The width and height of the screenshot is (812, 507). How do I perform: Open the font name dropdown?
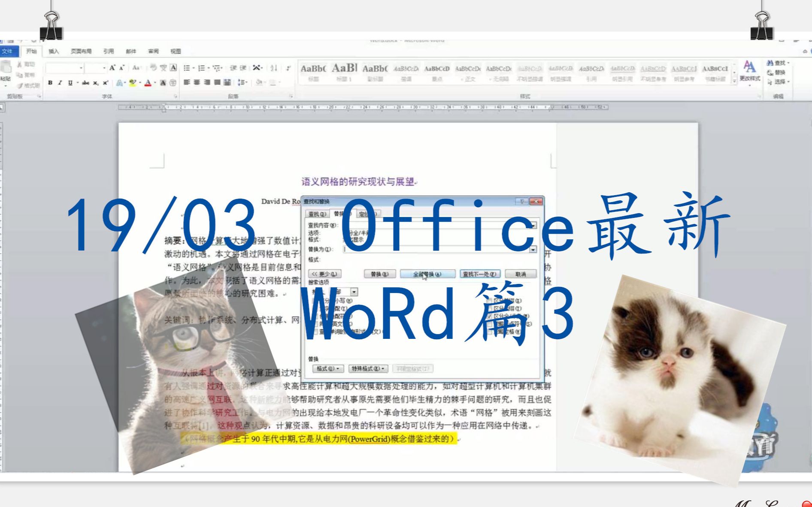coord(81,68)
